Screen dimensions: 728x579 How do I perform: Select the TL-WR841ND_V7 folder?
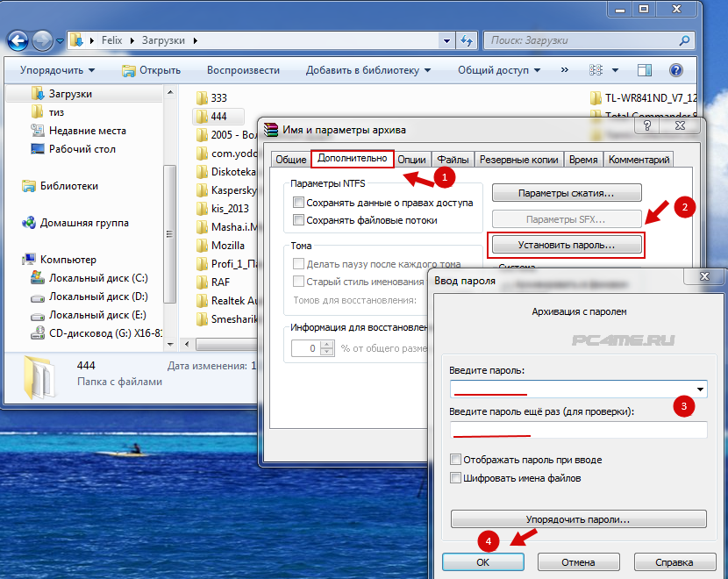[644, 98]
